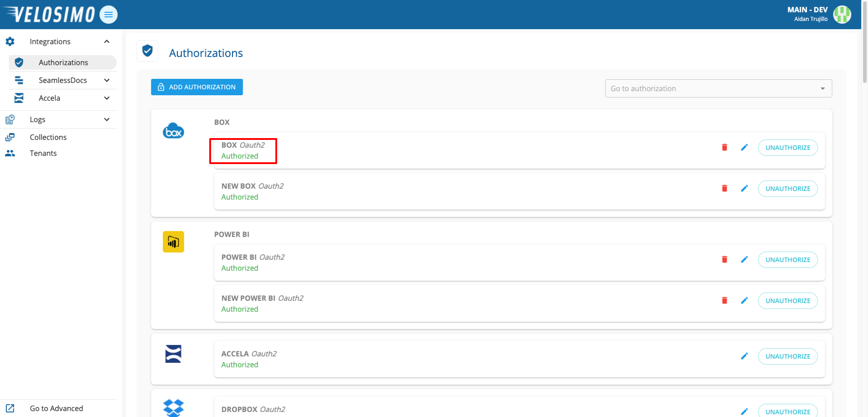
Task: Unauthorize the NEW POWER BI entry
Action: 788,301
